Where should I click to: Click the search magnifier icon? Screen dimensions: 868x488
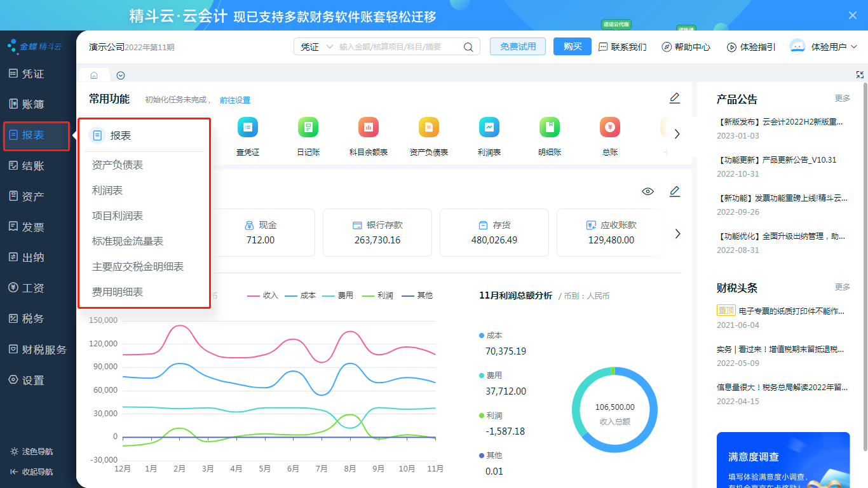(x=468, y=47)
